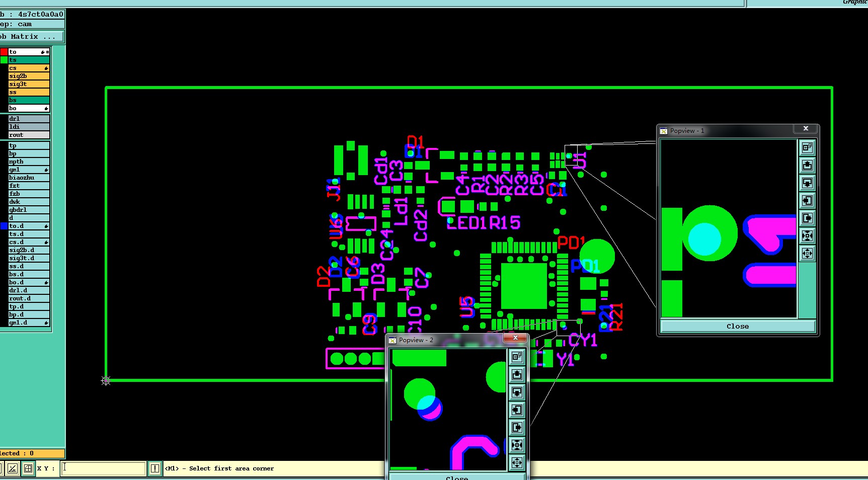The width and height of the screenshot is (868, 480).
Task: Toggle the grid snap icon beside X Y
Action: [x=28, y=468]
